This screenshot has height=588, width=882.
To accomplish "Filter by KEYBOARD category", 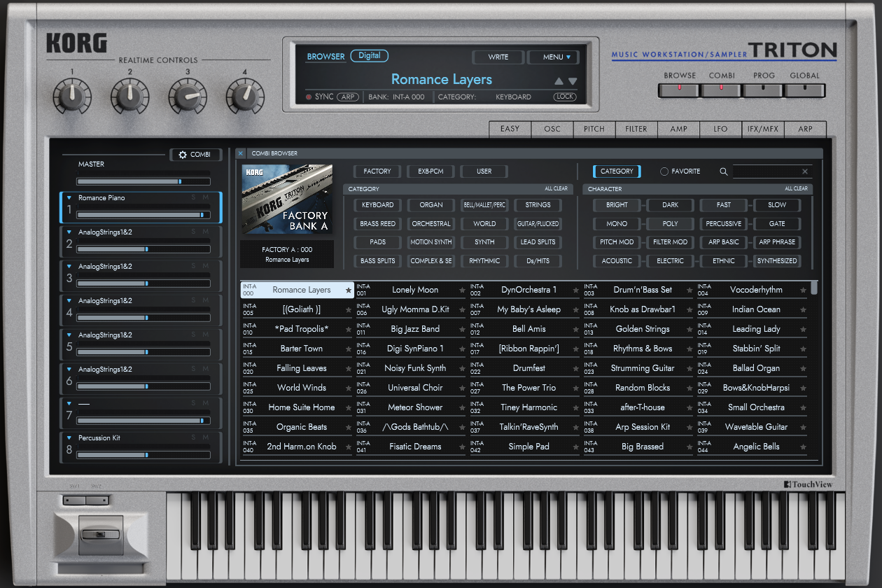I will tap(378, 205).
